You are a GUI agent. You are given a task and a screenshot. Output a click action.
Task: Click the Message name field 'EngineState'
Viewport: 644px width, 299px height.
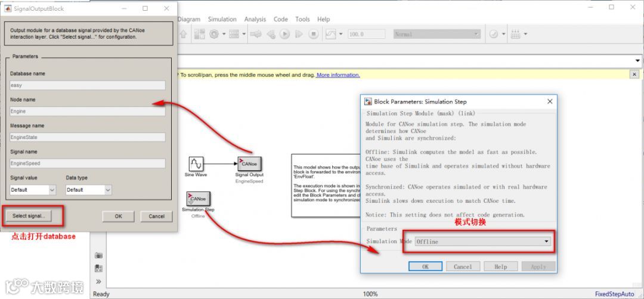(88, 137)
